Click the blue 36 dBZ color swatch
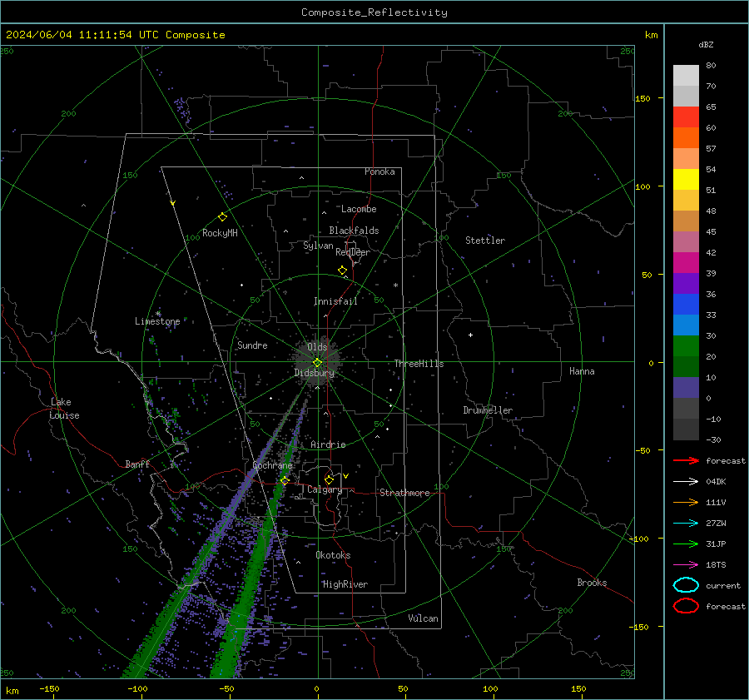 point(686,305)
